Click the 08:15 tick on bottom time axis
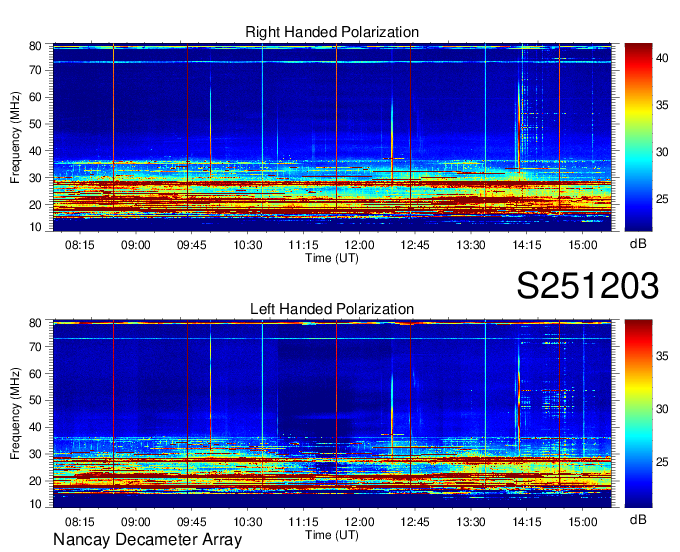 tap(80, 521)
